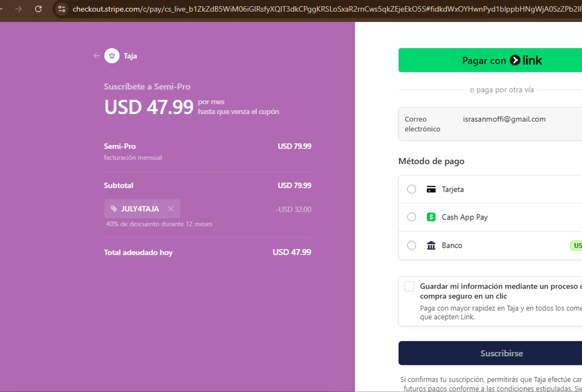This screenshot has width=582, height=392.
Task: Click the Tarjeta label
Action: [453, 189]
